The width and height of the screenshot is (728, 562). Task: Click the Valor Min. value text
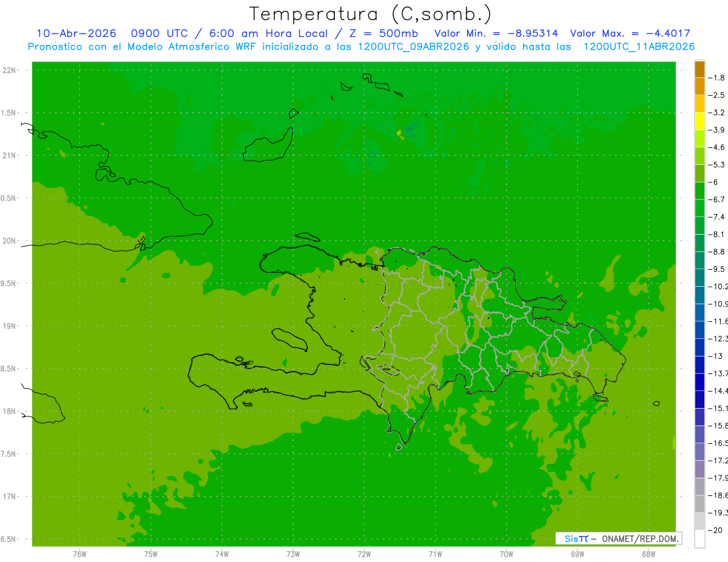point(496,33)
